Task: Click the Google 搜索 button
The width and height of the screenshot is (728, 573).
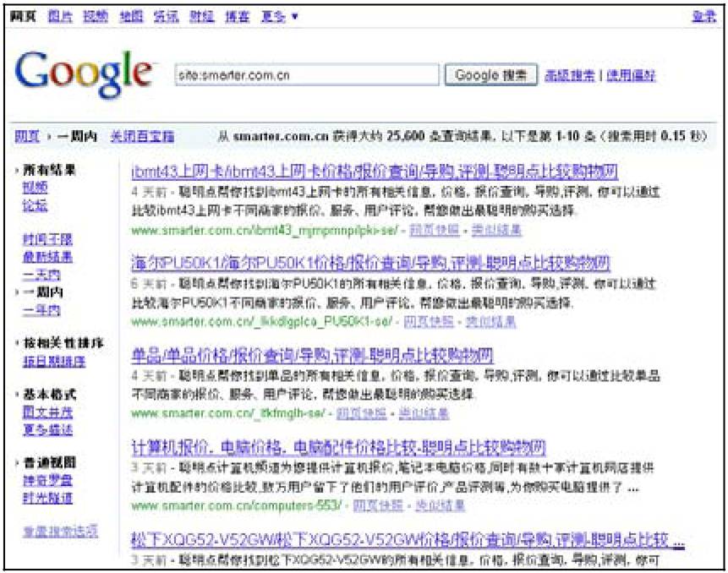Action: click(x=490, y=74)
